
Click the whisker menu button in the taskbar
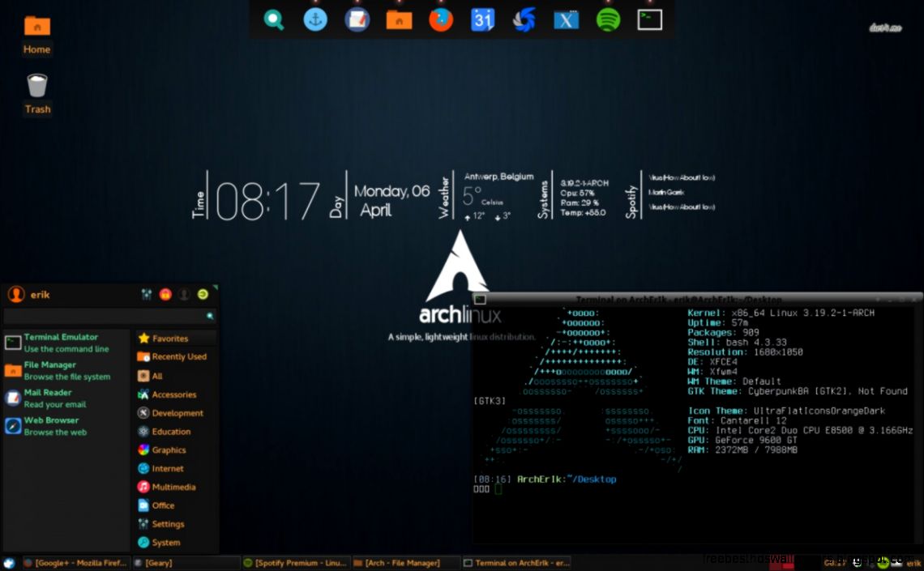[x=9, y=563]
